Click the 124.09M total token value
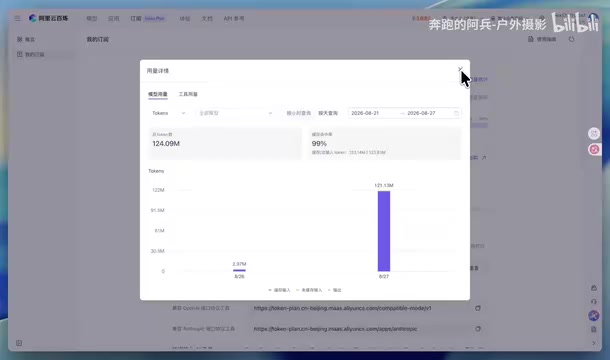 coord(166,144)
